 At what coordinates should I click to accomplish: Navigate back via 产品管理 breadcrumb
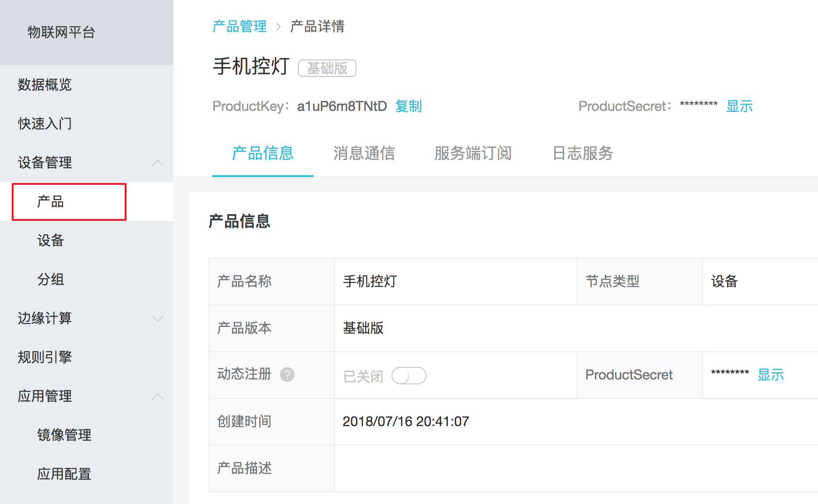click(240, 26)
